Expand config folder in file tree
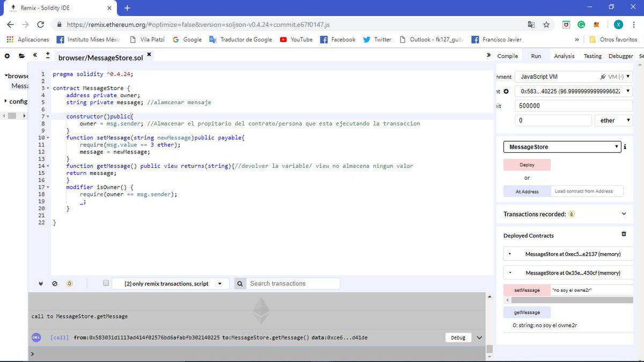Screen dimensions: 644x362 tap(5, 101)
